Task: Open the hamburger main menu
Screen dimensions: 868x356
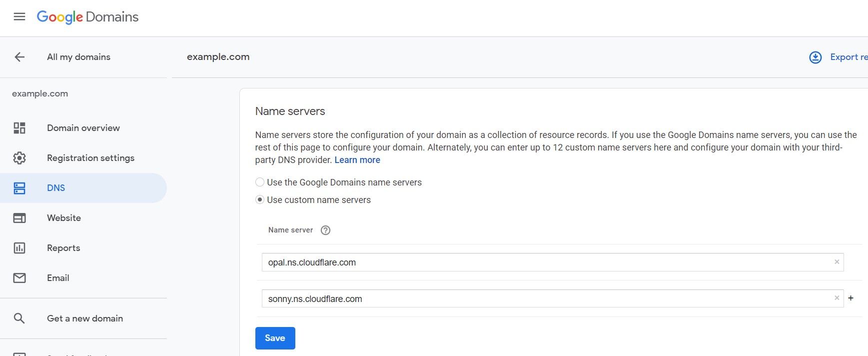Action: pos(19,17)
